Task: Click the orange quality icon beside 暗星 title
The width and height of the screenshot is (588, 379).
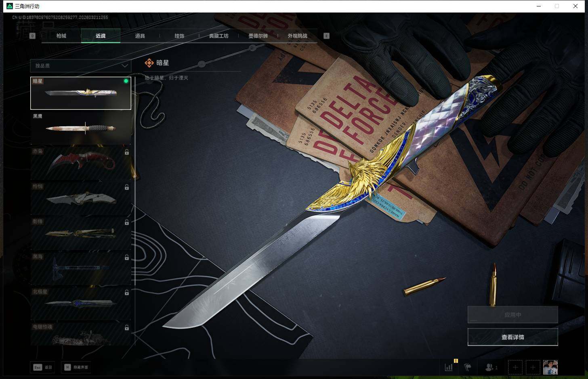Action: (x=149, y=63)
